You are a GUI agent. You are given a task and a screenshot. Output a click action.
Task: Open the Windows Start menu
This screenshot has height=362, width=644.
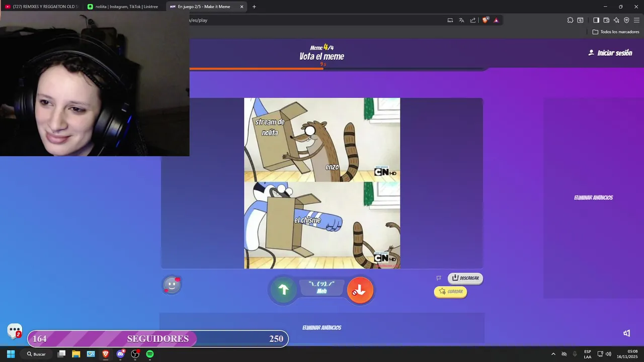[x=11, y=354]
